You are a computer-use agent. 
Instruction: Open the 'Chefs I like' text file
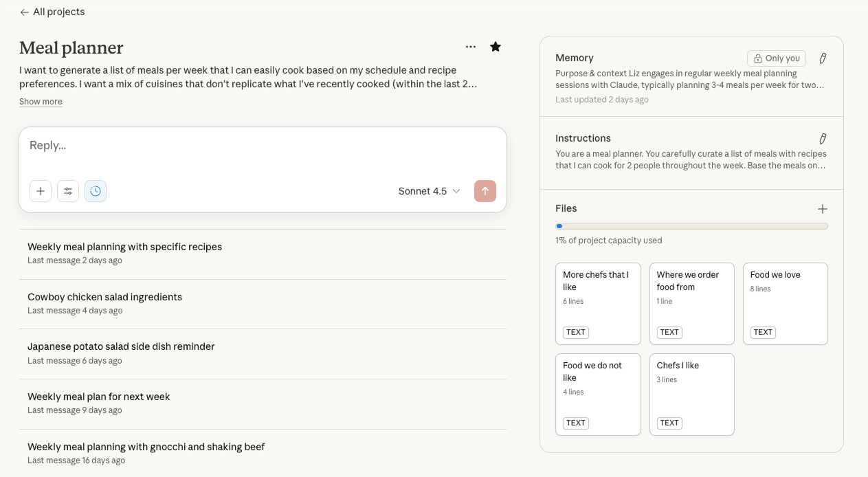pos(691,394)
